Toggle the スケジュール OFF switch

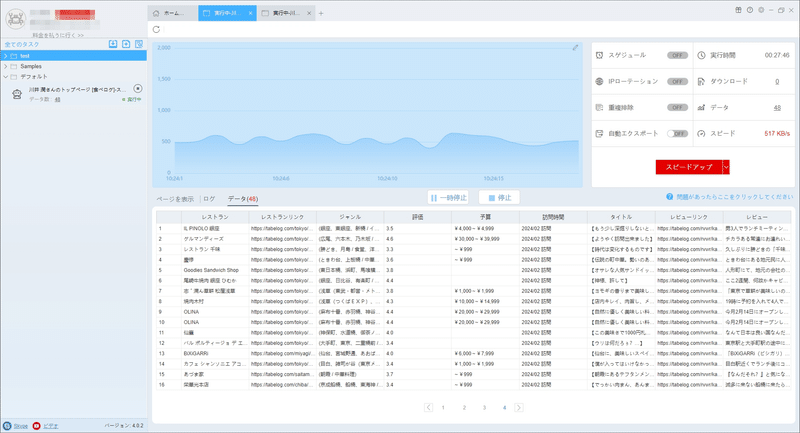point(677,55)
